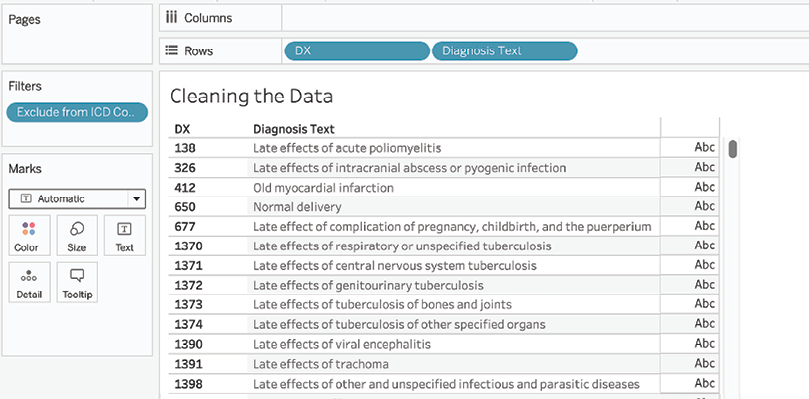Open the Color marks card
Viewport: 809px width, 399px height.
(29, 235)
